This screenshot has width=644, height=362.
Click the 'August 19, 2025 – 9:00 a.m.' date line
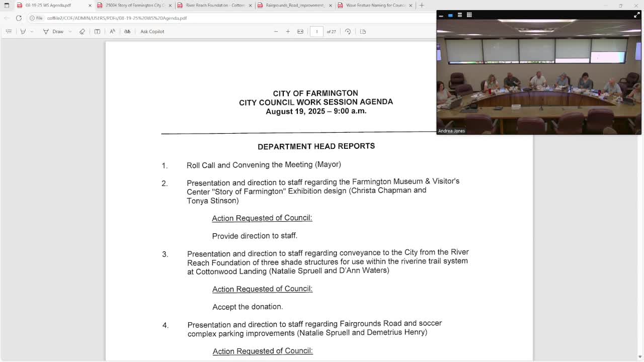pyautogui.click(x=316, y=111)
